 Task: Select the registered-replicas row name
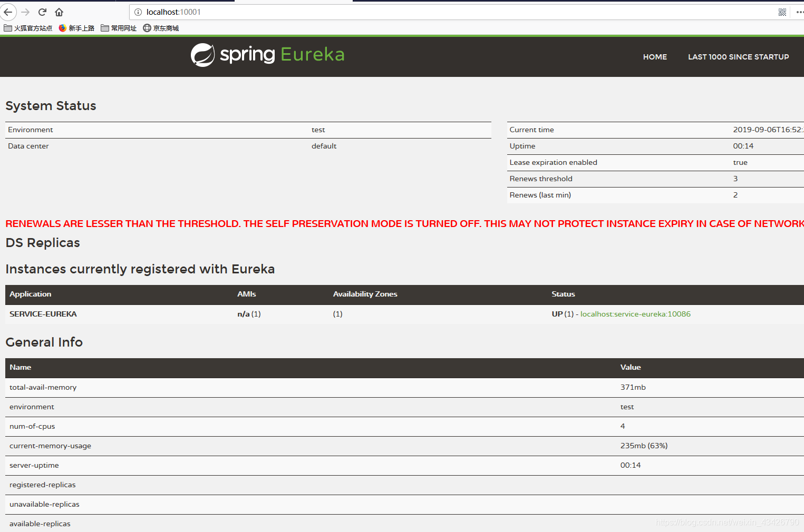(43, 485)
